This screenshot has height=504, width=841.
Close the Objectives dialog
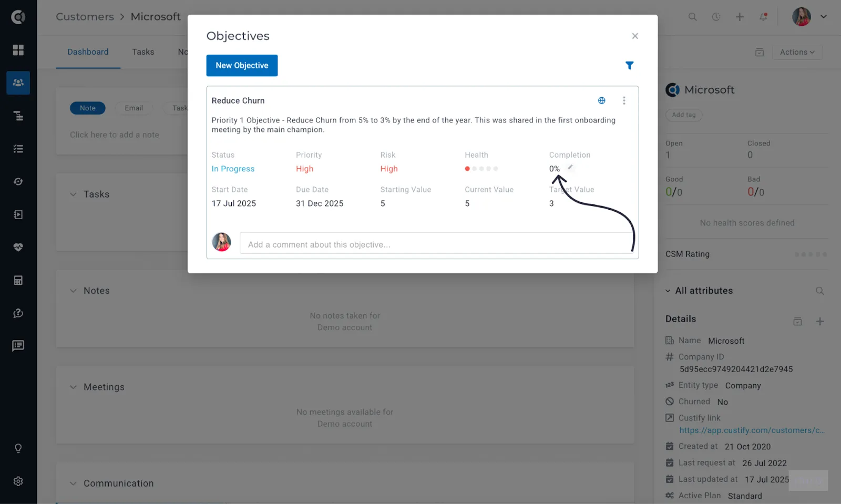click(x=635, y=36)
